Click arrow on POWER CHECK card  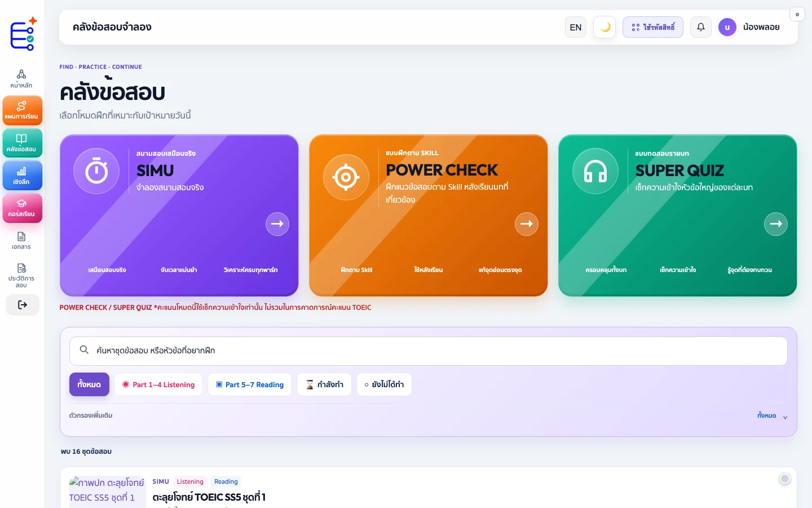[x=527, y=224]
